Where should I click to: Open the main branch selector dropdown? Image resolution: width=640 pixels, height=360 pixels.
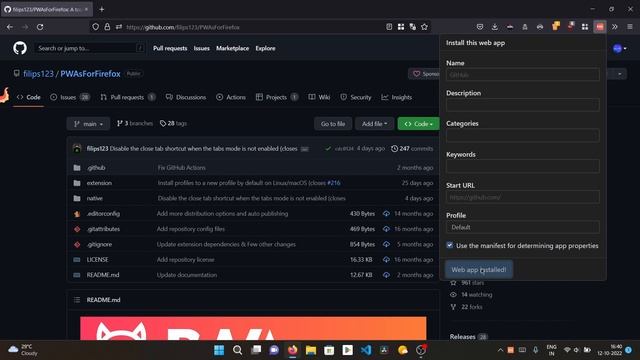click(88, 124)
